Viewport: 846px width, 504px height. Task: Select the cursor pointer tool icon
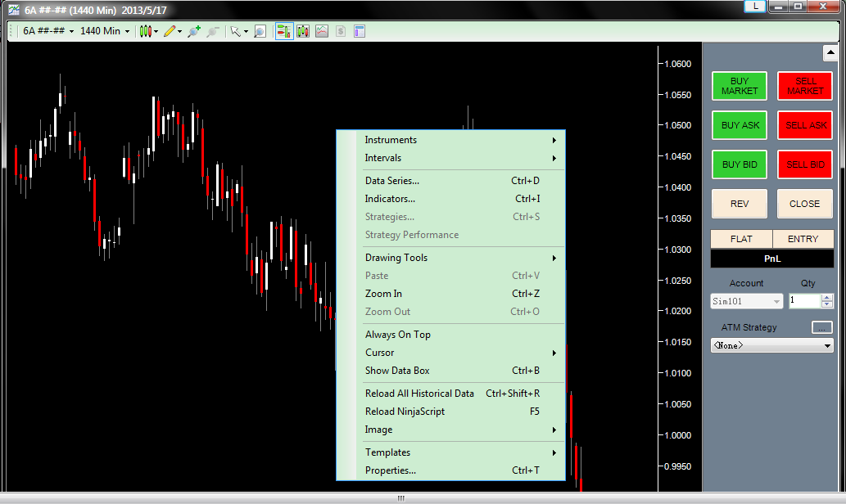click(235, 31)
